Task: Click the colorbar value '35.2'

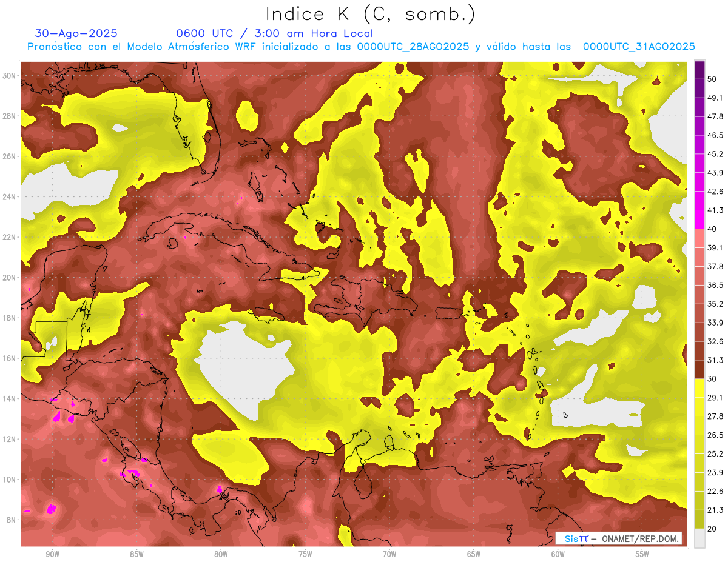Action: tap(715, 304)
